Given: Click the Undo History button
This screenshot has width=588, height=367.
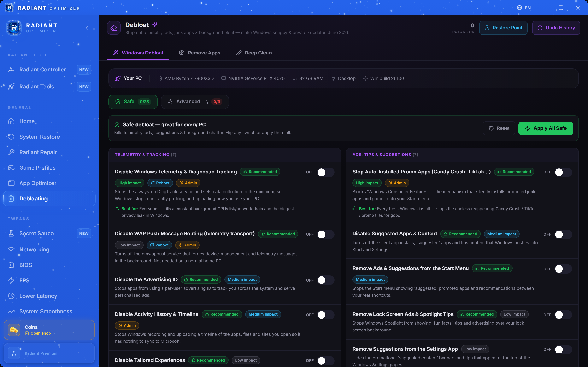Looking at the screenshot, I should pyautogui.click(x=556, y=28).
